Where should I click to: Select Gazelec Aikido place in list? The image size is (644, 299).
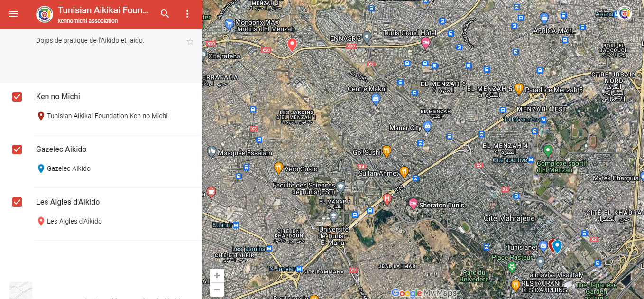(x=68, y=168)
